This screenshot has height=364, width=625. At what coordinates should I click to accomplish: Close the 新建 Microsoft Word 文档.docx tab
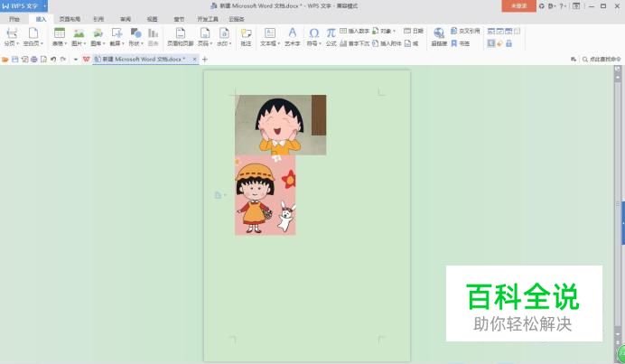194,60
